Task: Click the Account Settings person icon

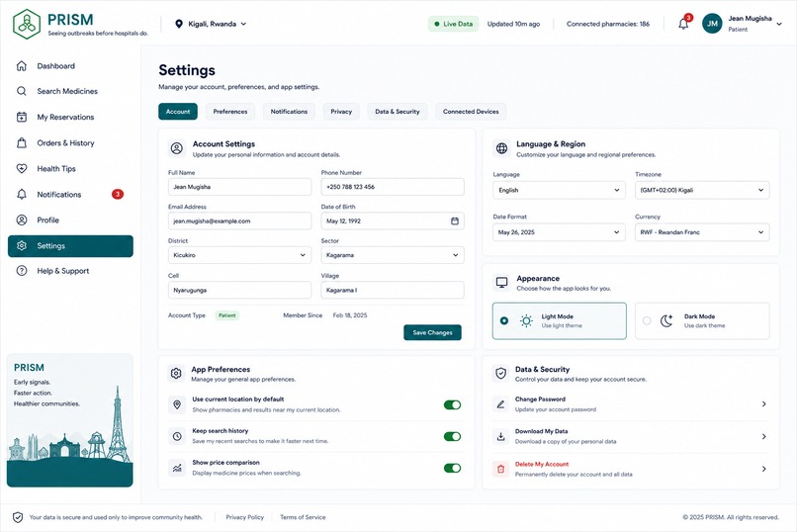Action: tap(176, 148)
